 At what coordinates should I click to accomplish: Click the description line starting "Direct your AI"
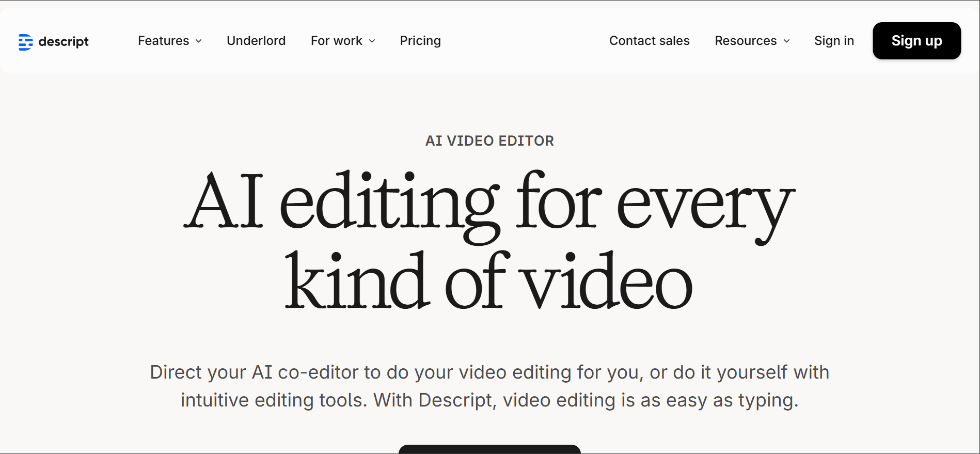pyautogui.click(x=489, y=372)
